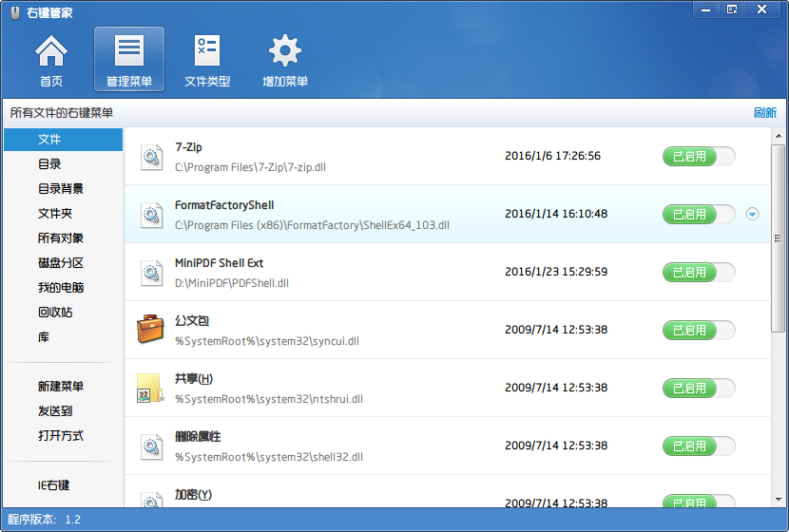Viewport: 789px width, 532px height.
Task: Click the MiniPDF Shell Ext file icon
Action: 151,273
